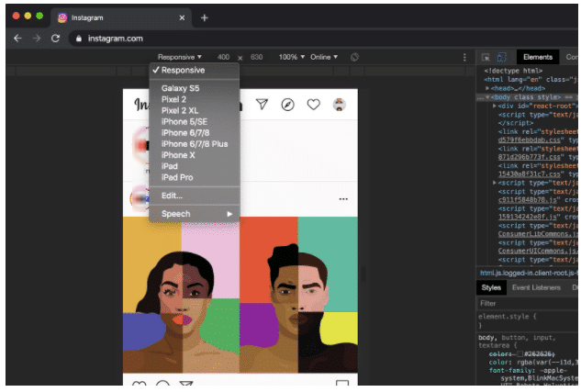
Task: Like the post with heart icon below image
Action: click(x=140, y=383)
